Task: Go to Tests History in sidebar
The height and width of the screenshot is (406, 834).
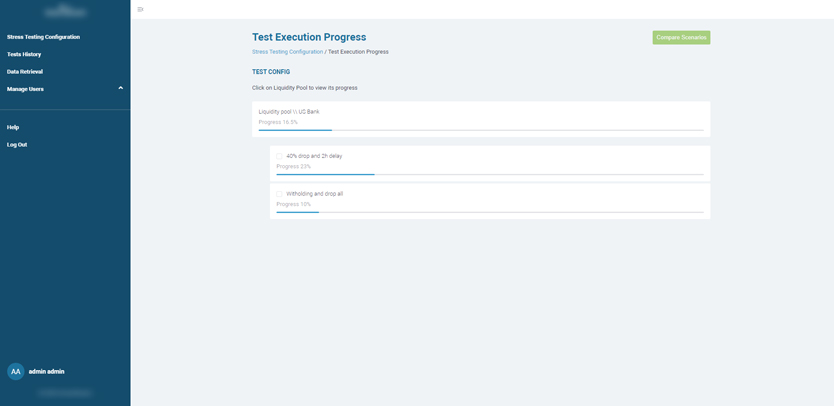Action: click(x=24, y=54)
